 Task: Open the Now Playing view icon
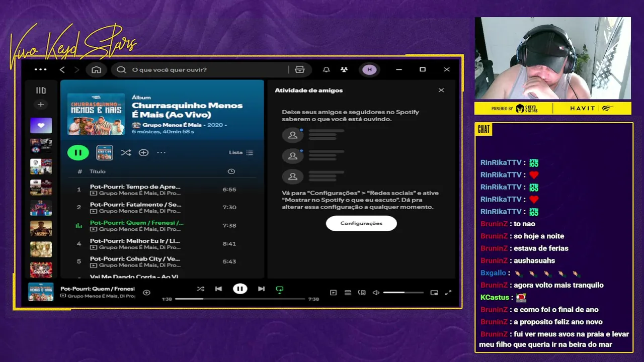(x=333, y=293)
